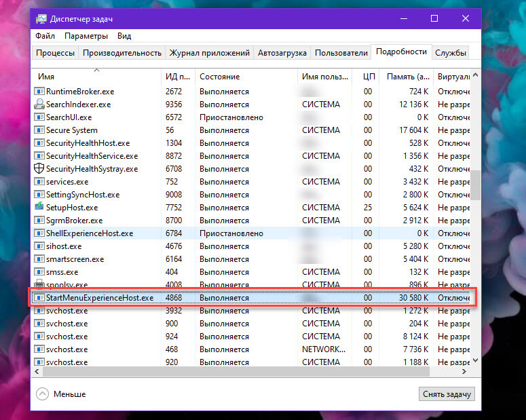Click the icon of svchost.exe PID 924
This screenshot has width=526, height=420.
[x=39, y=336]
